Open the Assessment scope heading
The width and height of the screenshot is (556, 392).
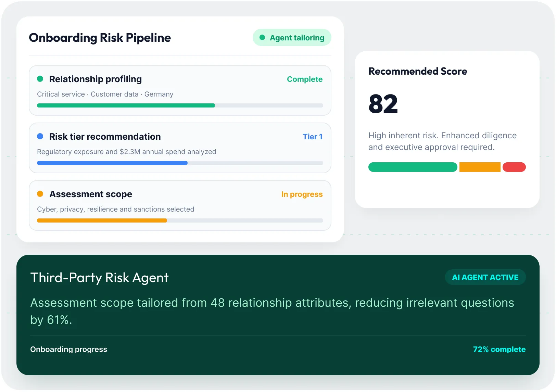91,194
